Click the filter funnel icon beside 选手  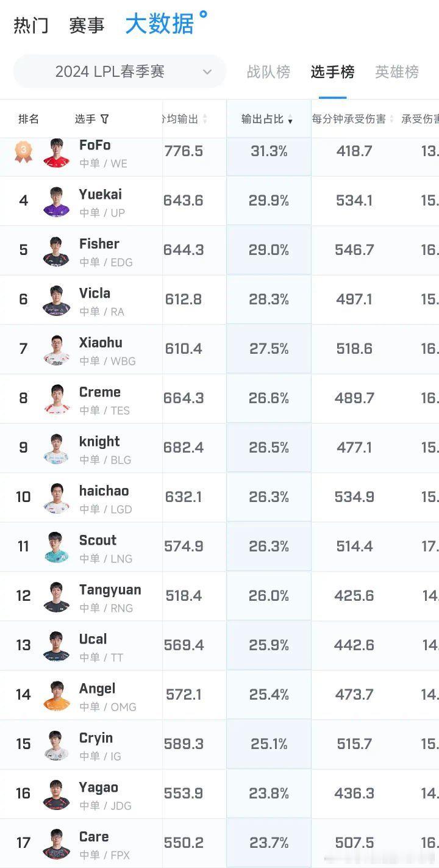tap(104, 119)
